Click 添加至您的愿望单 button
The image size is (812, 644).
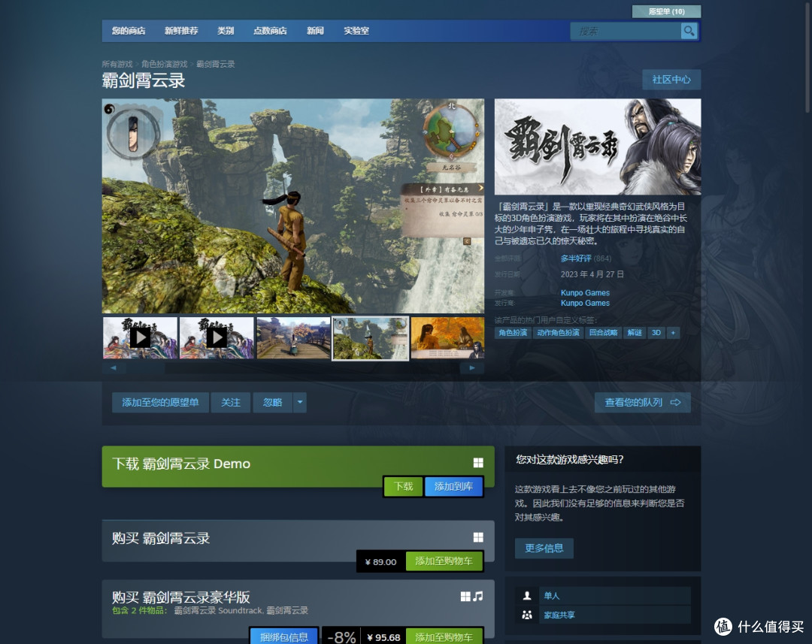tap(161, 402)
